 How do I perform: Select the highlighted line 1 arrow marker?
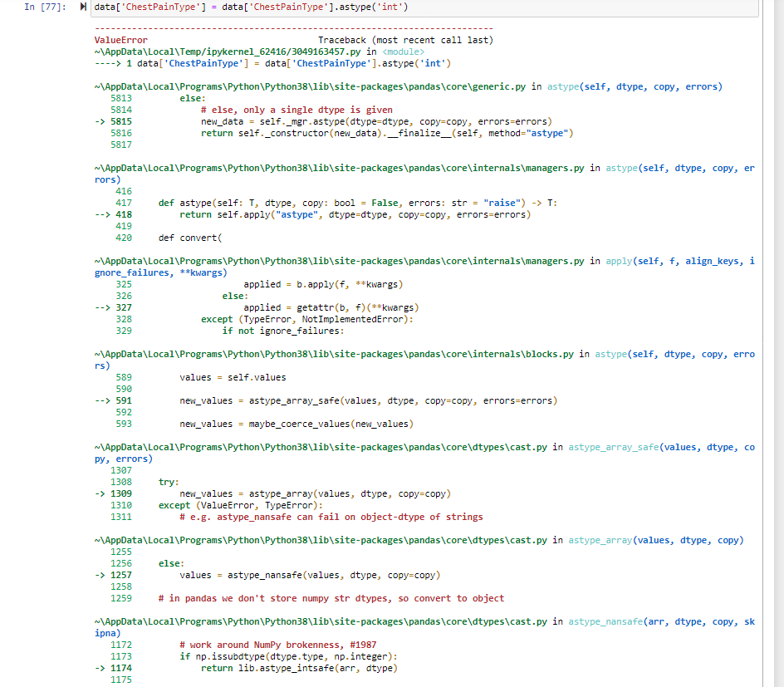coord(110,63)
